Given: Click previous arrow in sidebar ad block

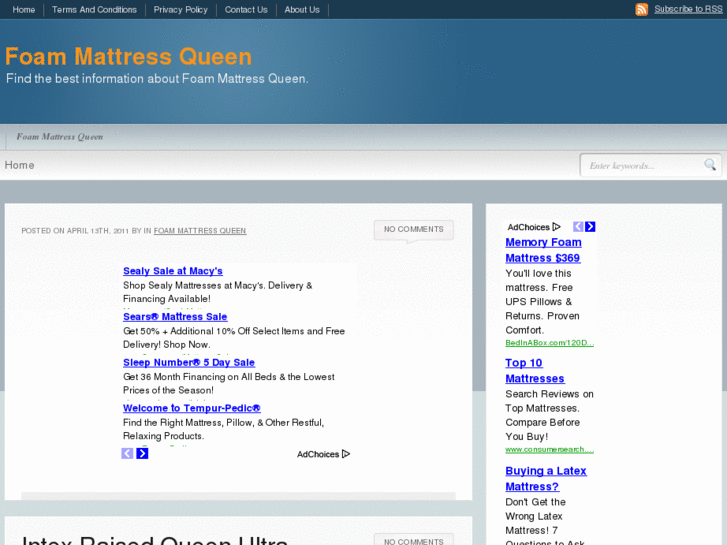Looking at the screenshot, I should [578, 226].
